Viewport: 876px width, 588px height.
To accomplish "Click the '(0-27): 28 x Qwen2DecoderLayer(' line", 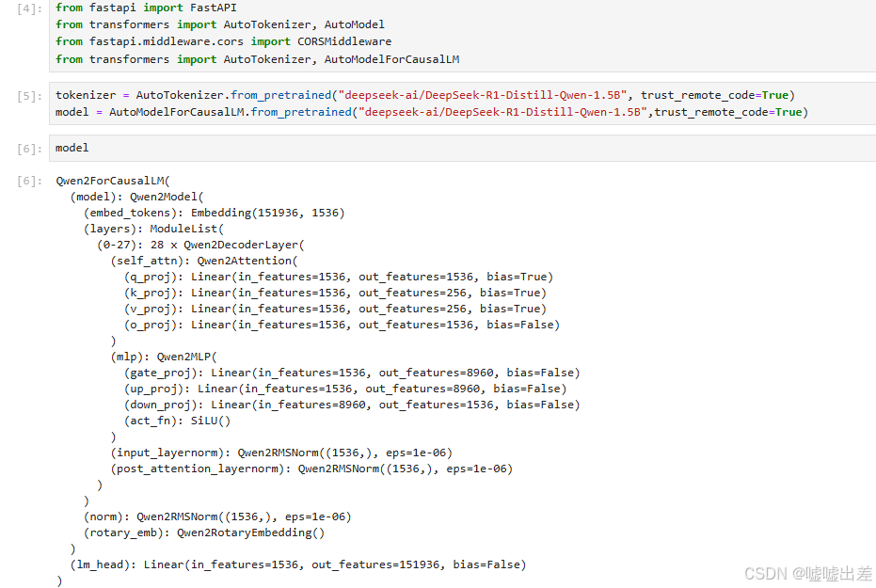I will [x=200, y=246].
